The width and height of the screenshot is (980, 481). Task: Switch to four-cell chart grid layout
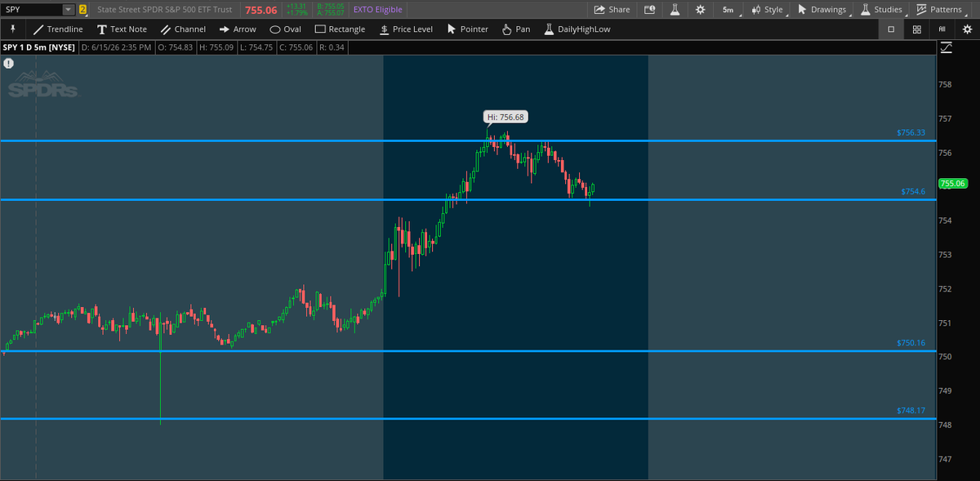(917, 29)
